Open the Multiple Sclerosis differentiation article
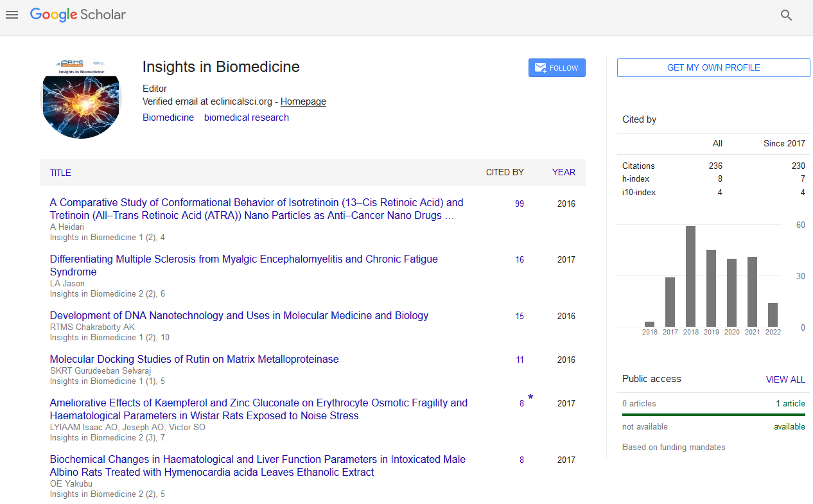 click(x=243, y=265)
